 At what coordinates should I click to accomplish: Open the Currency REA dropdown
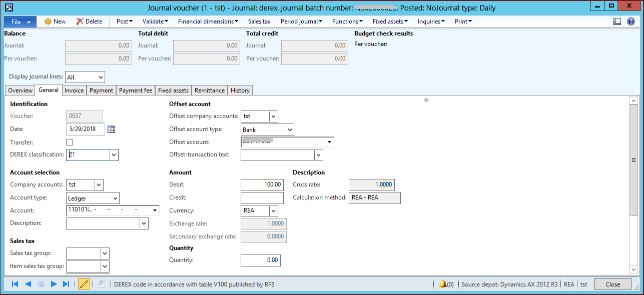click(x=273, y=210)
